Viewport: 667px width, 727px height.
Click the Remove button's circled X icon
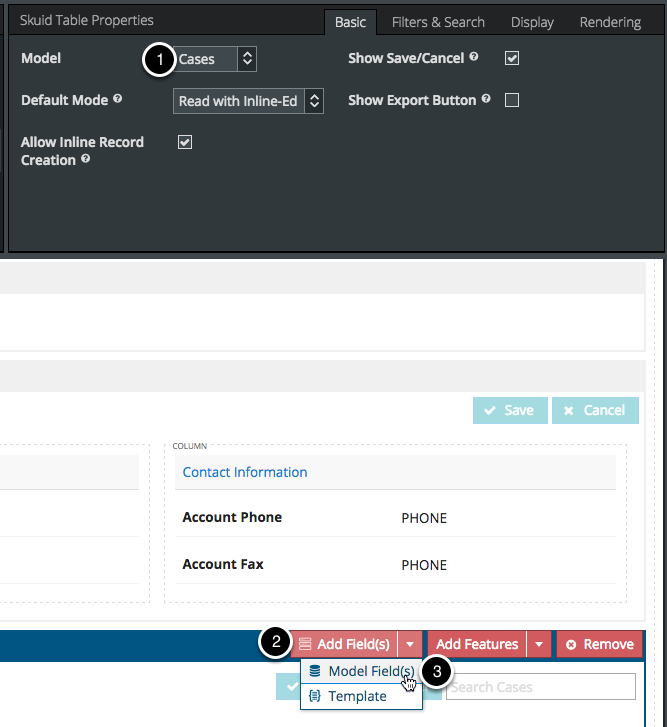coord(571,644)
